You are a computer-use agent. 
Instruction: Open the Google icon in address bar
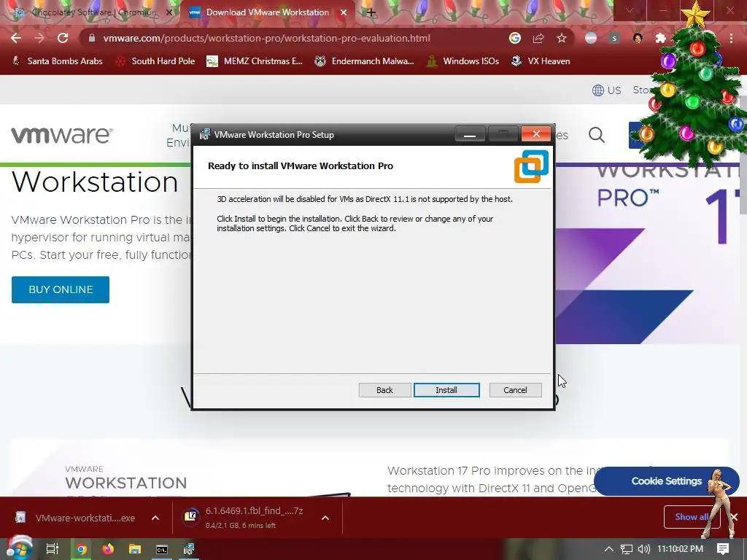[514, 38]
